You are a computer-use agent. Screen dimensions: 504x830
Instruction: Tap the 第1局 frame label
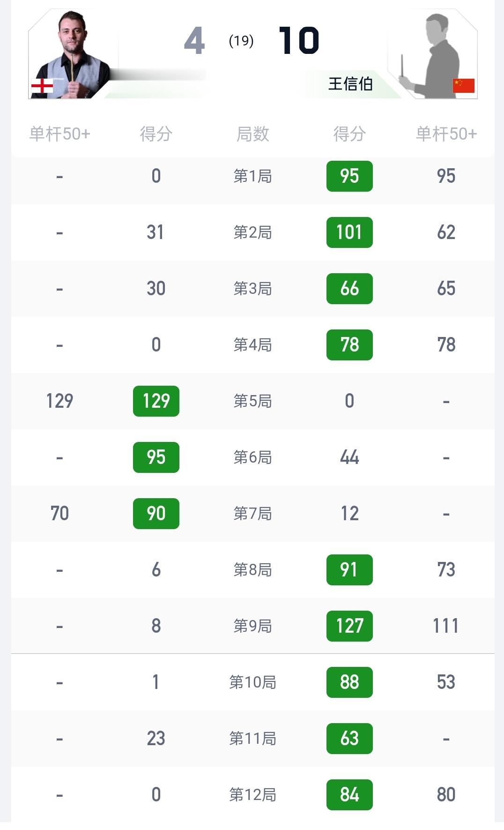coord(252,176)
